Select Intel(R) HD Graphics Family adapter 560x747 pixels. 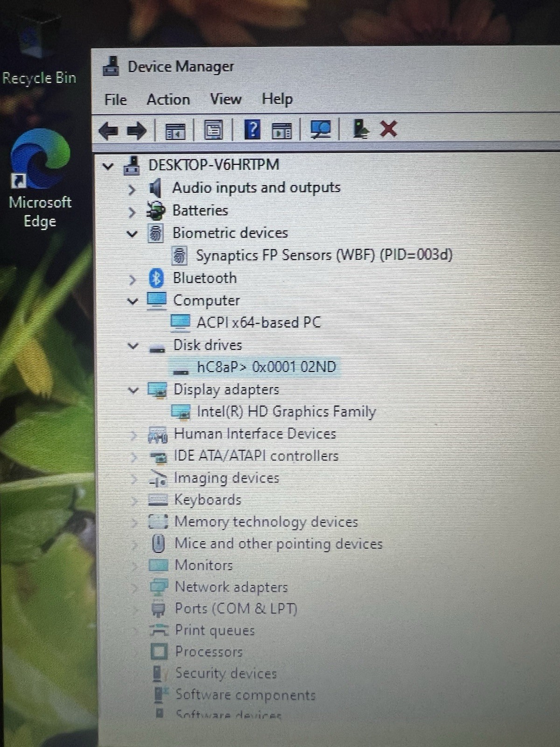point(286,411)
